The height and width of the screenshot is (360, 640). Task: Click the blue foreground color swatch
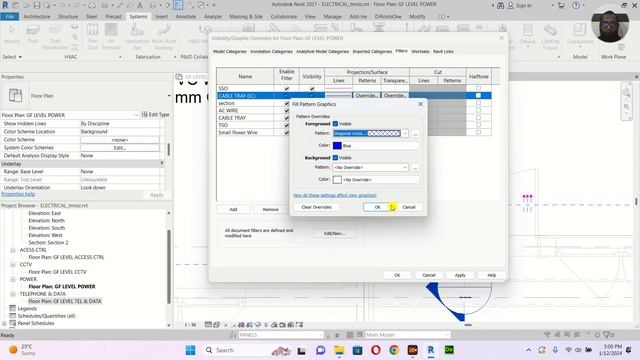[x=337, y=146]
